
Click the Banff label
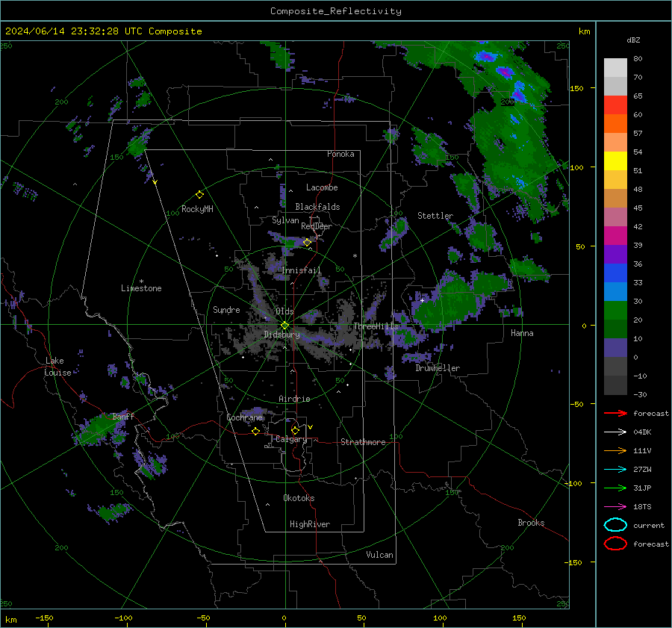[x=123, y=417]
